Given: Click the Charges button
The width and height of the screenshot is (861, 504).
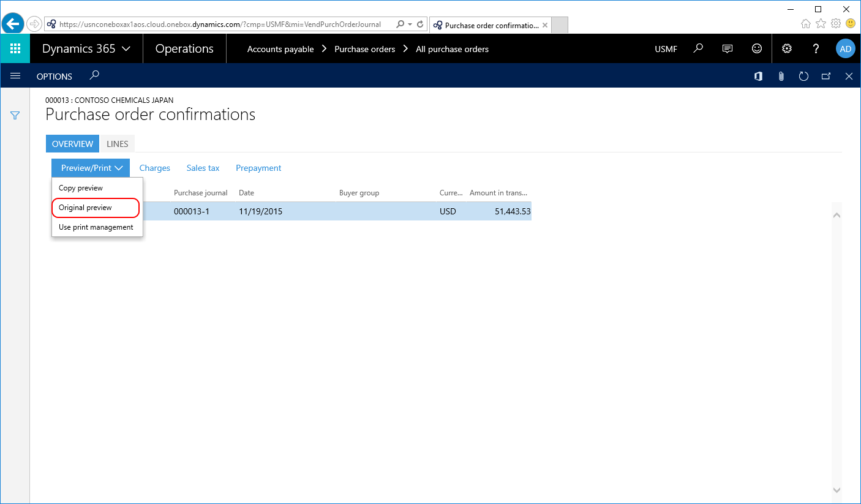Looking at the screenshot, I should tap(155, 168).
